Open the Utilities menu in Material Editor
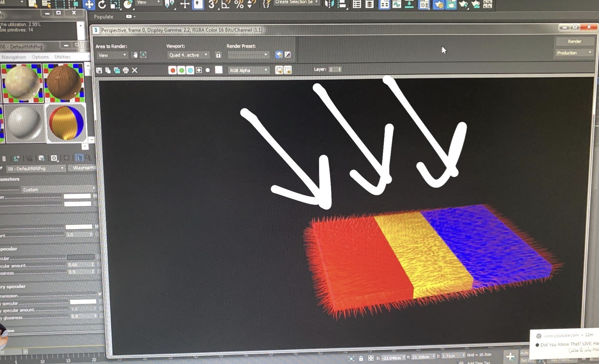The height and width of the screenshot is (364, 599). click(x=62, y=57)
